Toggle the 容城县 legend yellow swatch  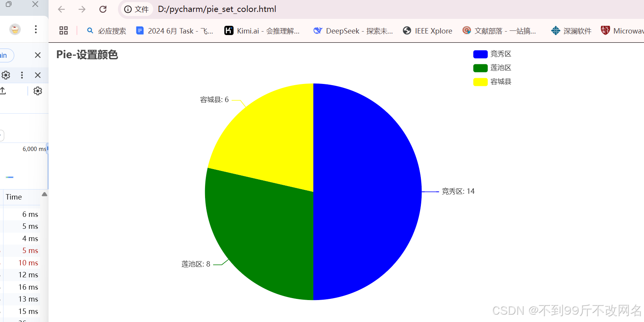tap(480, 82)
